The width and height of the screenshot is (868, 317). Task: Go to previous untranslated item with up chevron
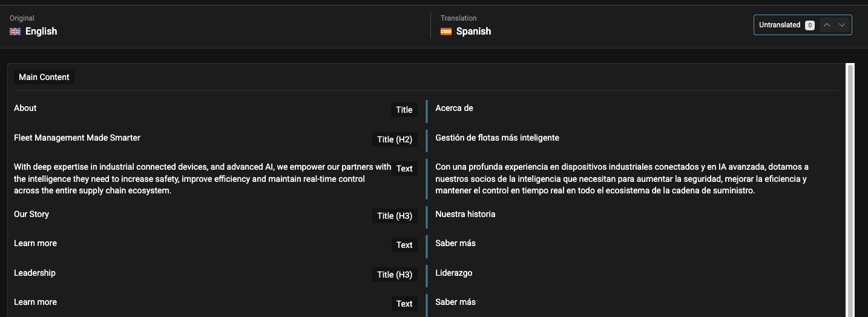point(827,25)
